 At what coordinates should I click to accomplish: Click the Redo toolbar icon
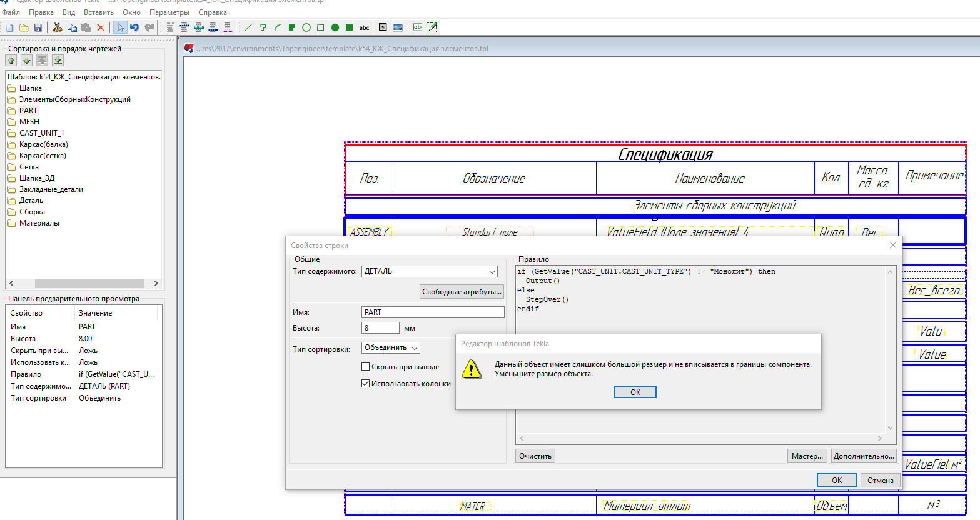(149, 27)
